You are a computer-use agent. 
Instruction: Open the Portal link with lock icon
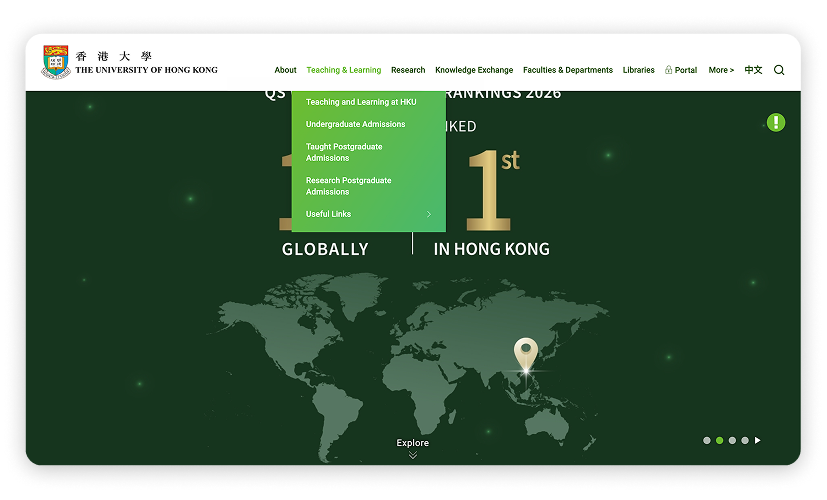(x=681, y=70)
